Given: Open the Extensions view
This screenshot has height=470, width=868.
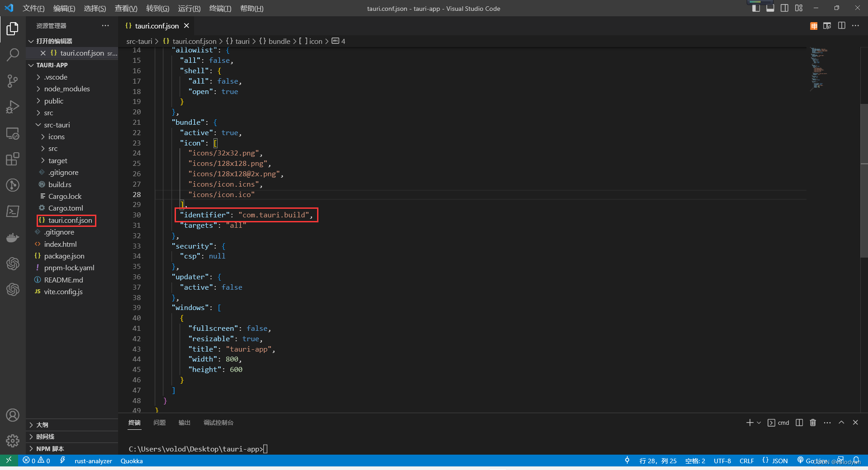Looking at the screenshot, I should click(13, 159).
